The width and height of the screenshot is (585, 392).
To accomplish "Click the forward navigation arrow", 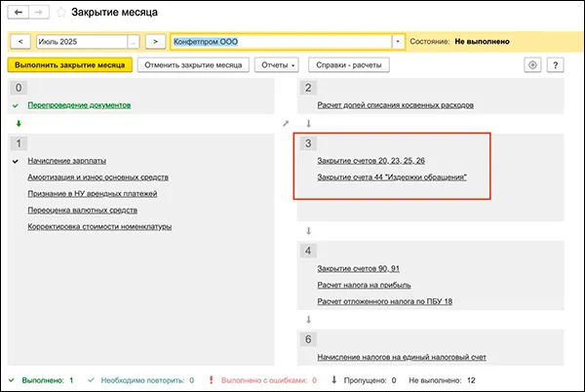I will pos(37,13).
